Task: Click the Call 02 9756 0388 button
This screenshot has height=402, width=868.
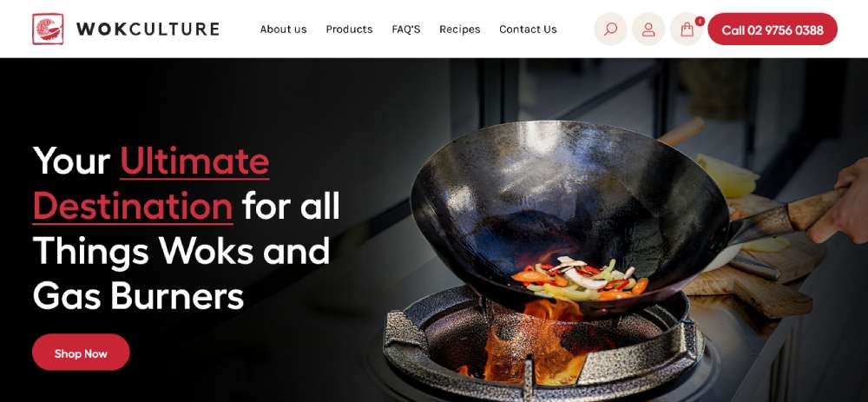Action: [773, 30]
